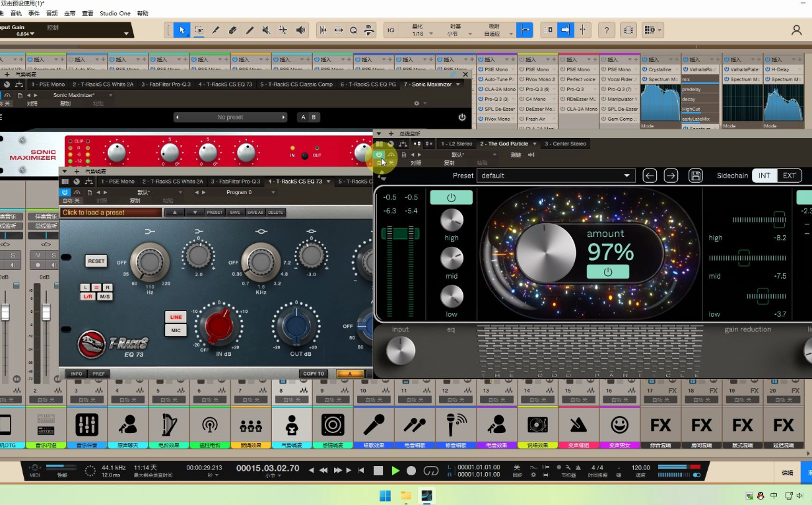Go to previous preset in God Particle
This screenshot has width=812, height=505.
click(x=650, y=176)
